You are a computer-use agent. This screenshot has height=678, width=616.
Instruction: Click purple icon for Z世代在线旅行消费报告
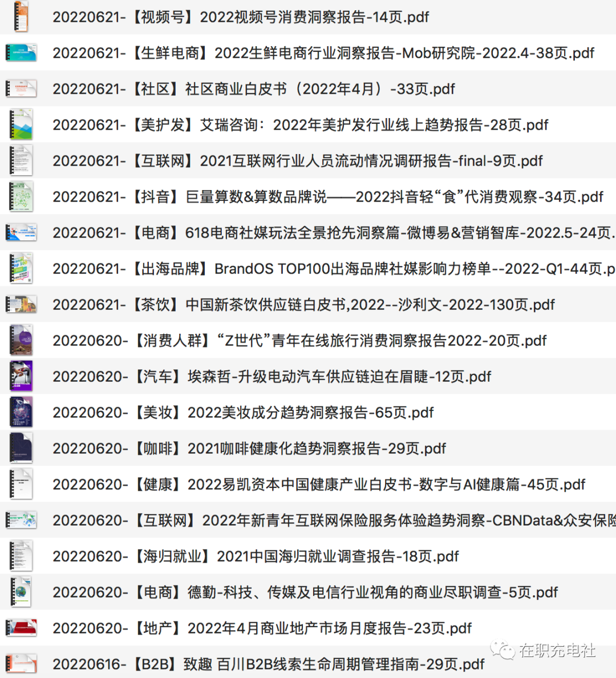[x=21, y=340]
